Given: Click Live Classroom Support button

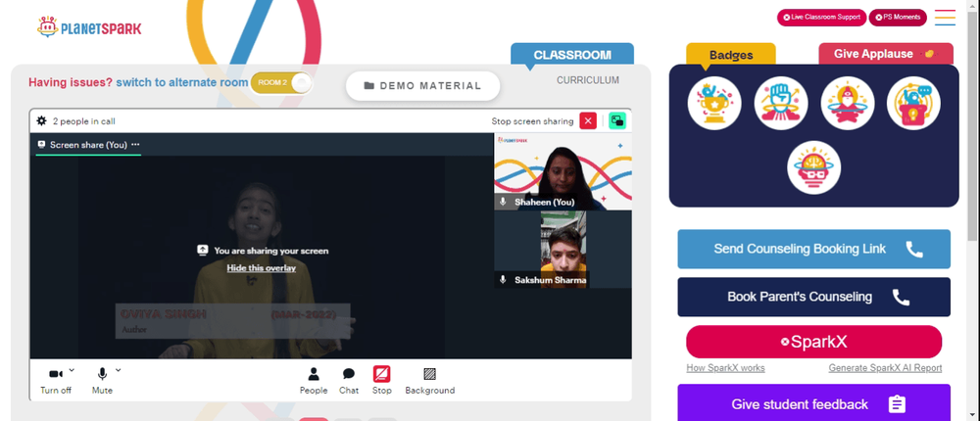Looking at the screenshot, I should (x=821, y=18).
